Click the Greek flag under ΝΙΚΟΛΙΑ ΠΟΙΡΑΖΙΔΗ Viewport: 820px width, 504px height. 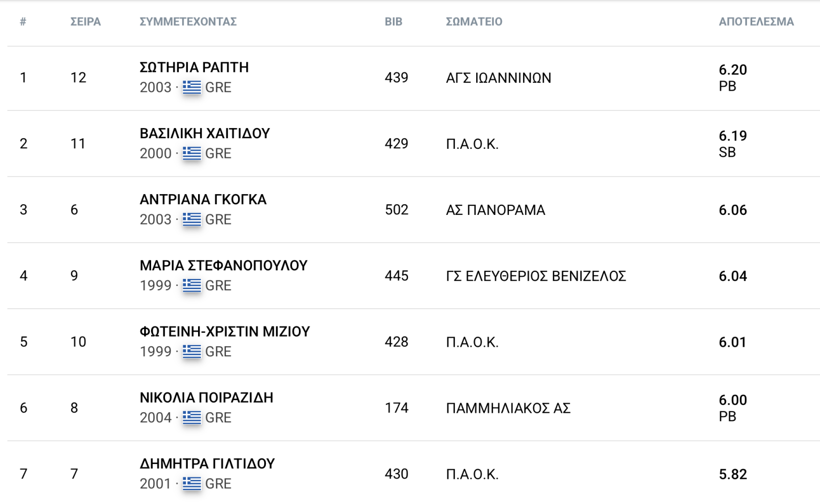pos(192,418)
